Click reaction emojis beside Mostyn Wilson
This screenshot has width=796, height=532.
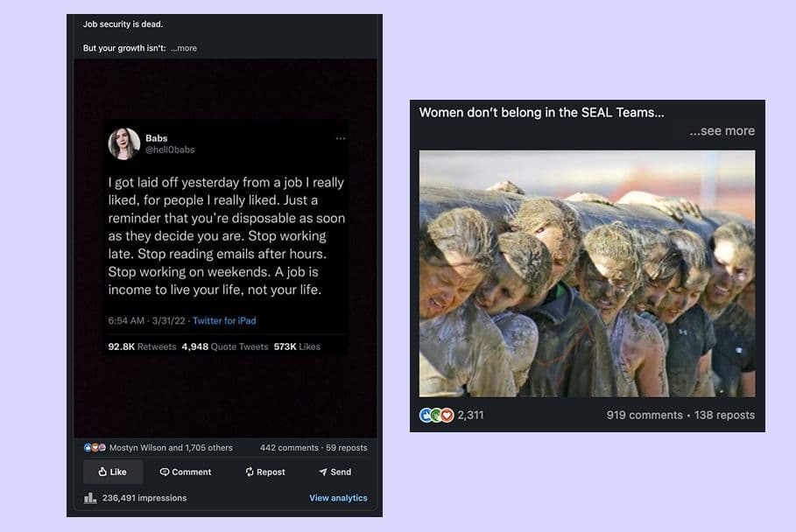tap(94, 447)
